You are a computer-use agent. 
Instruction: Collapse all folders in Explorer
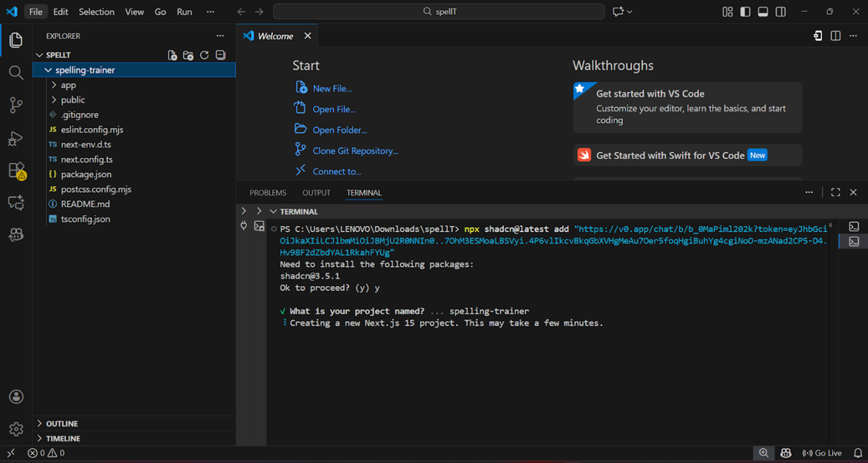click(x=221, y=55)
